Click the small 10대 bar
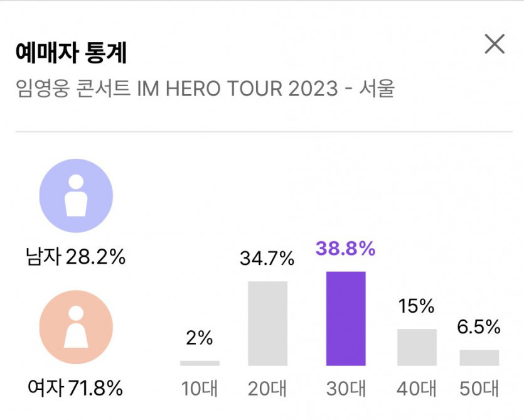Viewport: 524px width, 420px height. [x=200, y=363]
